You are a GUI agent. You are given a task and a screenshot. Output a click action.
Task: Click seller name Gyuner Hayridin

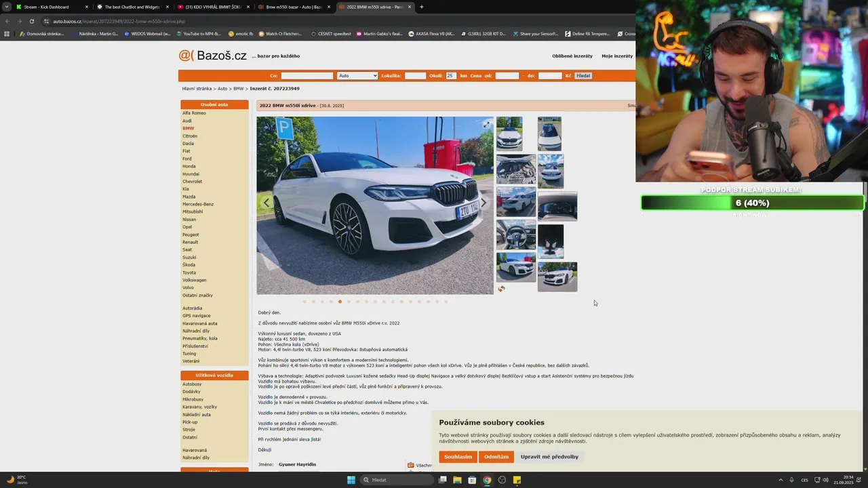[x=297, y=464]
